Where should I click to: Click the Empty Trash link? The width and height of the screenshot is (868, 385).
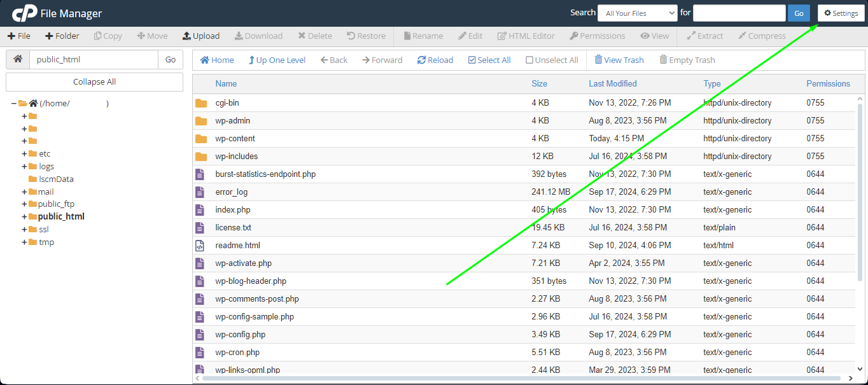click(x=687, y=59)
